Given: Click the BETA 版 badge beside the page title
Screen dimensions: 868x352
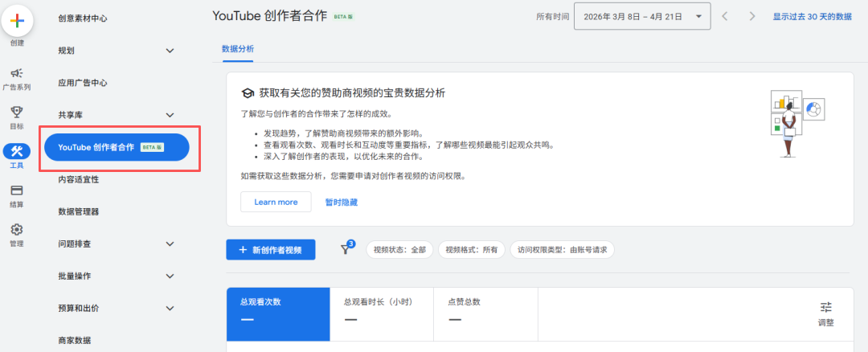Looking at the screenshot, I should [x=343, y=17].
